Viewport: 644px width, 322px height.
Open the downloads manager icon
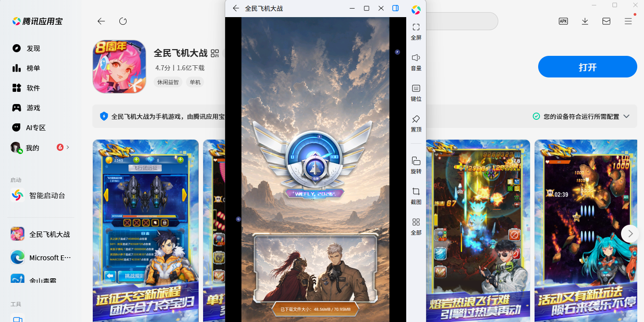coord(585,21)
